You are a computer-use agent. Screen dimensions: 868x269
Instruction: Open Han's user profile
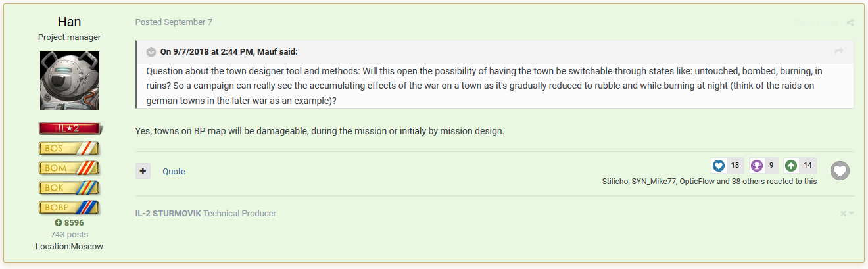coord(70,22)
